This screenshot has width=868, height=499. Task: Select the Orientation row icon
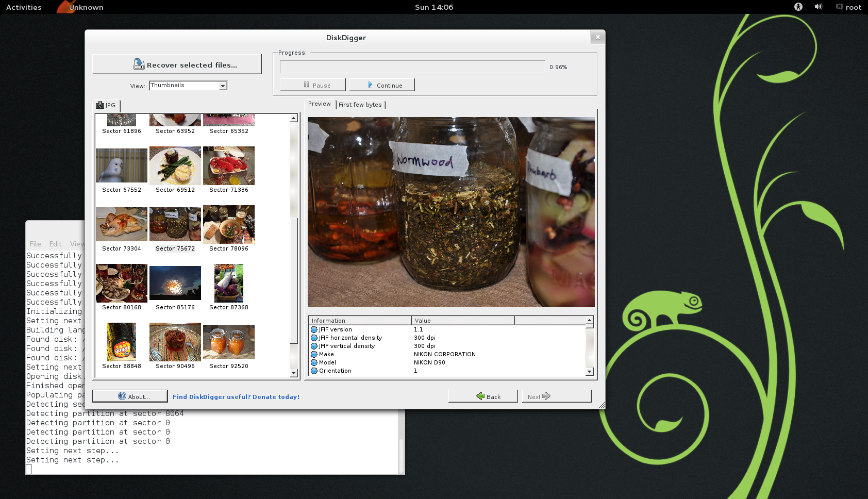point(314,371)
